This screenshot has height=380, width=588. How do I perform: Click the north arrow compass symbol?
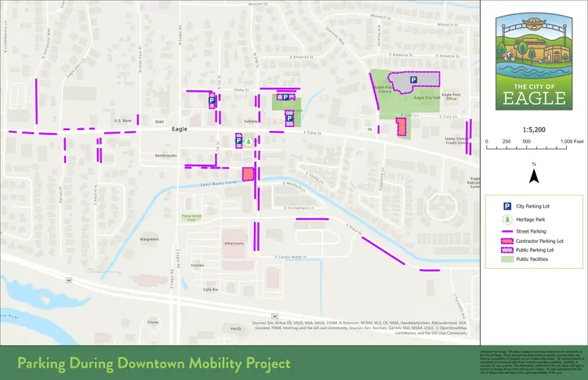[532, 174]
